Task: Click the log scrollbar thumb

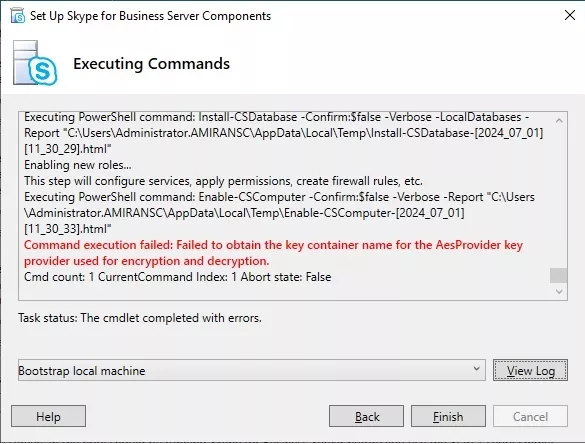Action: click(559, 276)
